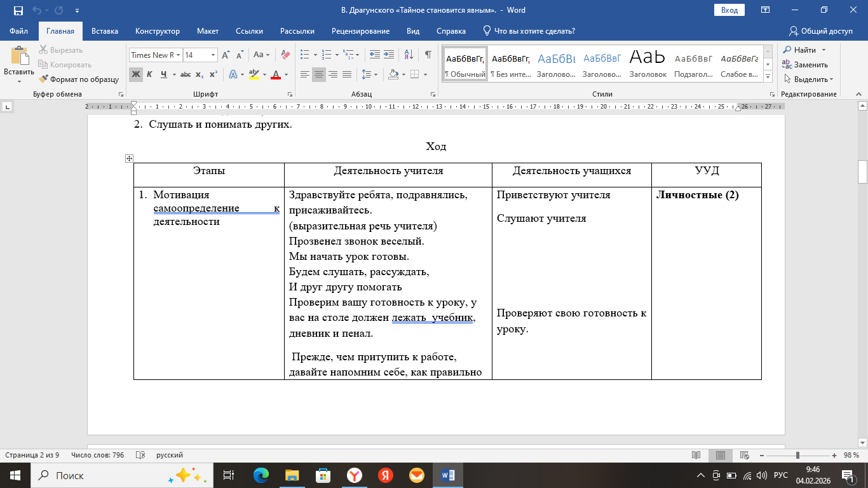Click the Save icon in title bar
Screen dimensions: 868x488
18,10
